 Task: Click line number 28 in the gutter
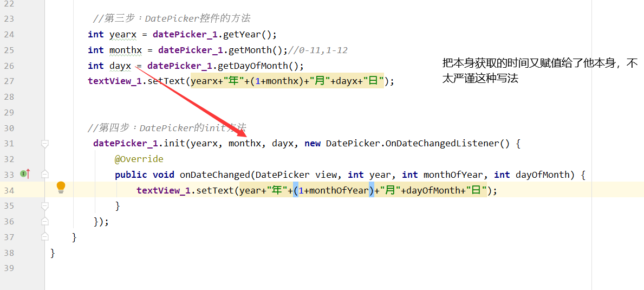pos(8,96)
